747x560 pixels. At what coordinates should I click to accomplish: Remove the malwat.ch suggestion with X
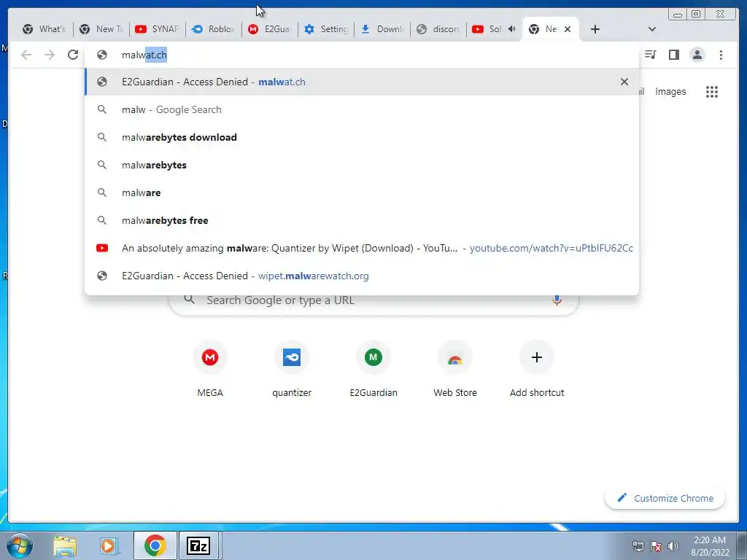pyautogui.click(x=624, y=82)
